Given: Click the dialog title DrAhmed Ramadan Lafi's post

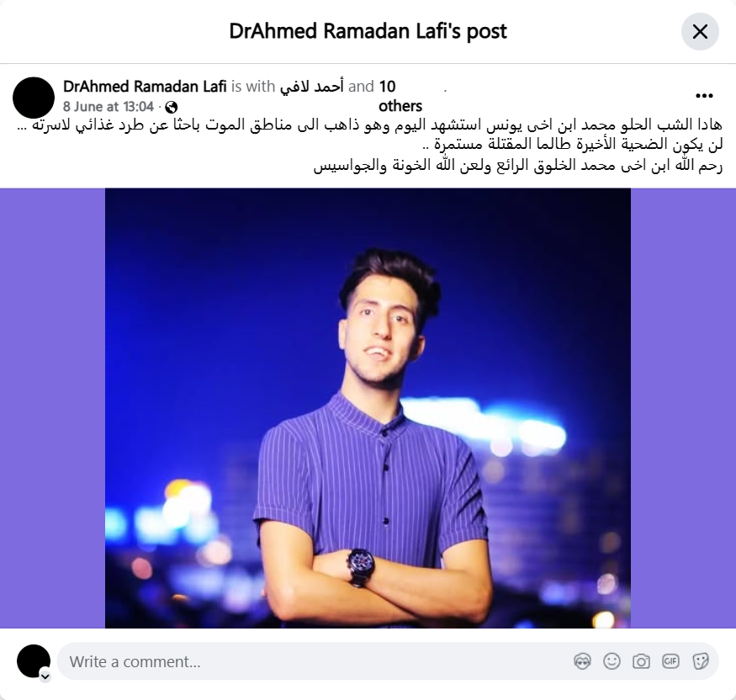Looking at the screenshot, I should pyautogui.click(x=368, y=31).
